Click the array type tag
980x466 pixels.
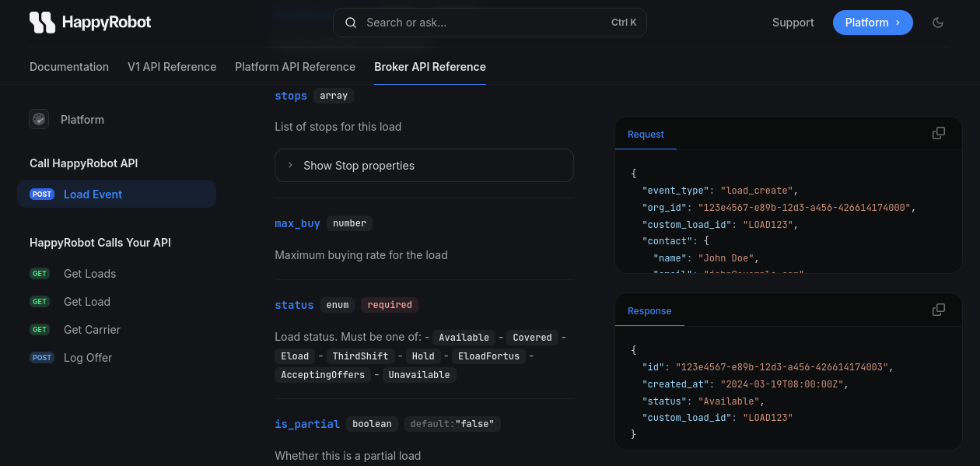(x=334, y=96)
